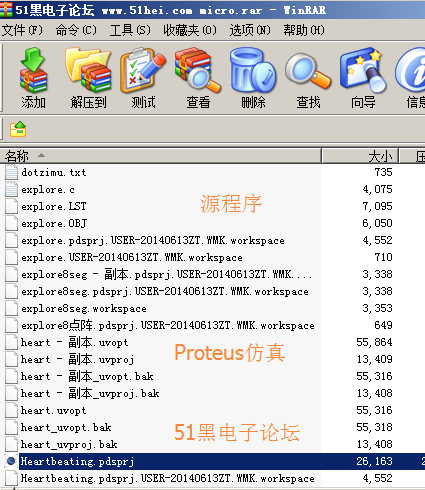Click the 解压到 (Extract To) icon

pos(88,78)
